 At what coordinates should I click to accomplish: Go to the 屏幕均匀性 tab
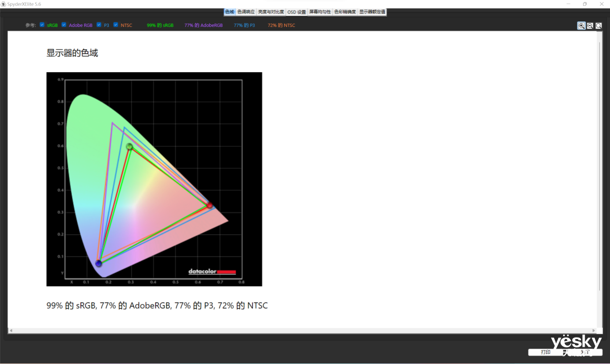(320, 12)
